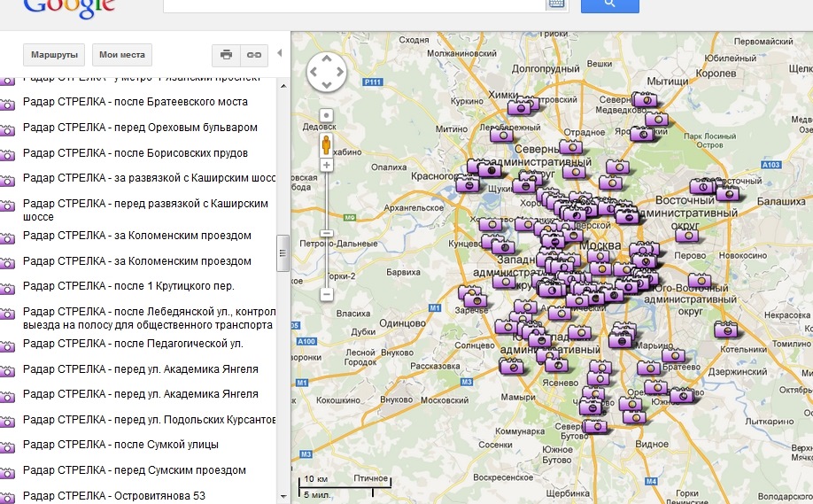Click camera icon beside перед Ореховым бульваром
The height and width of the screenshot is (504, 813).
pyautogui.click(x=7, y=129)
